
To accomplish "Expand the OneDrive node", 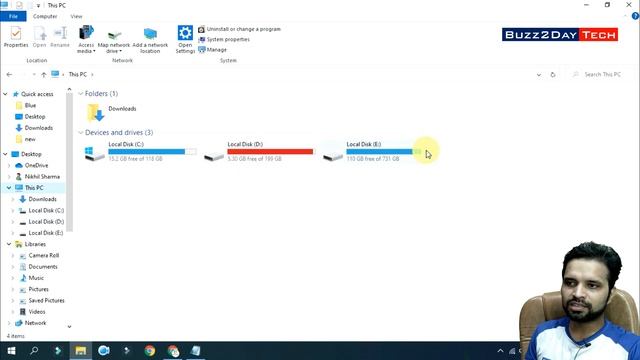I will click(9, 166).
